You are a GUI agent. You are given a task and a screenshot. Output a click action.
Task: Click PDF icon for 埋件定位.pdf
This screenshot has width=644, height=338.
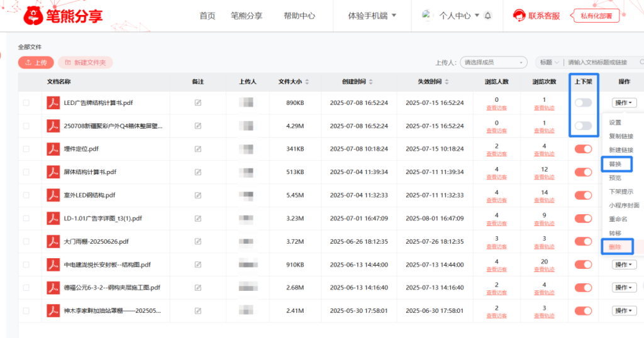point(53,149)
